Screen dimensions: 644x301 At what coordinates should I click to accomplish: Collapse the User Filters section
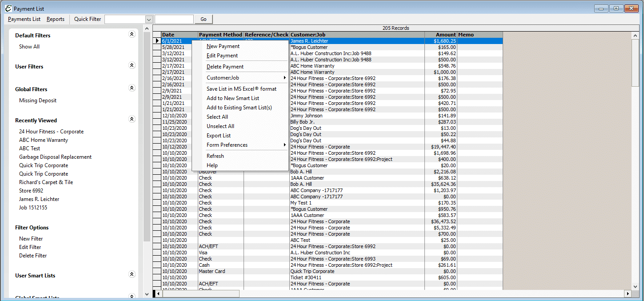[132, 65]
